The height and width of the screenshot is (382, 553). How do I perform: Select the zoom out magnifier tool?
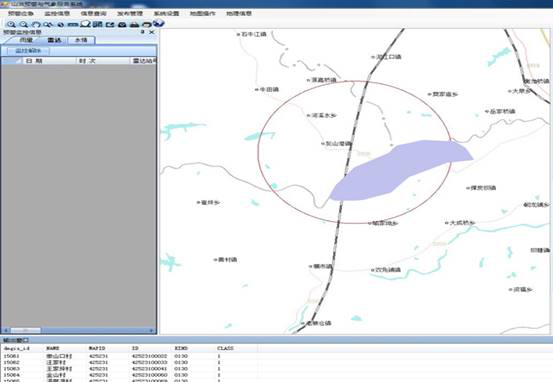(x=24, y=24)
